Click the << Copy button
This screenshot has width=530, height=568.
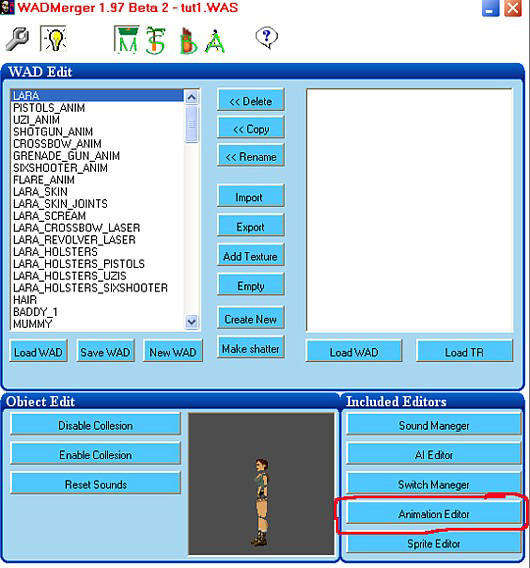(x=251, y=127)
